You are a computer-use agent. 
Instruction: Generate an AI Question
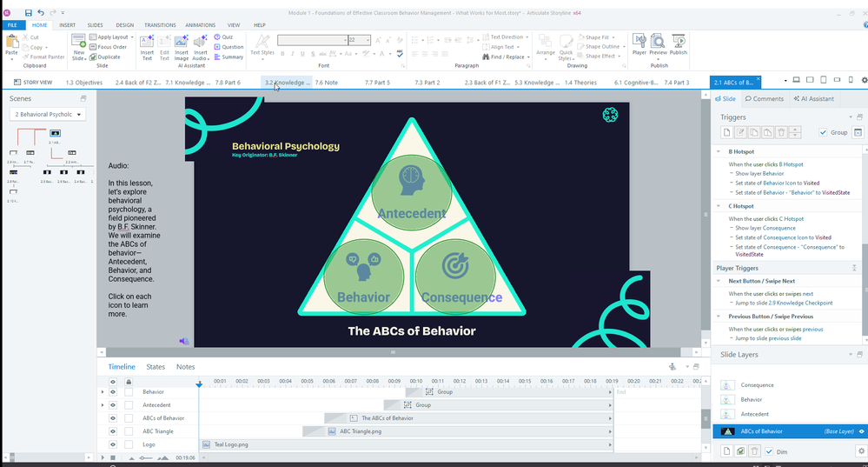(x=229, y=47)
